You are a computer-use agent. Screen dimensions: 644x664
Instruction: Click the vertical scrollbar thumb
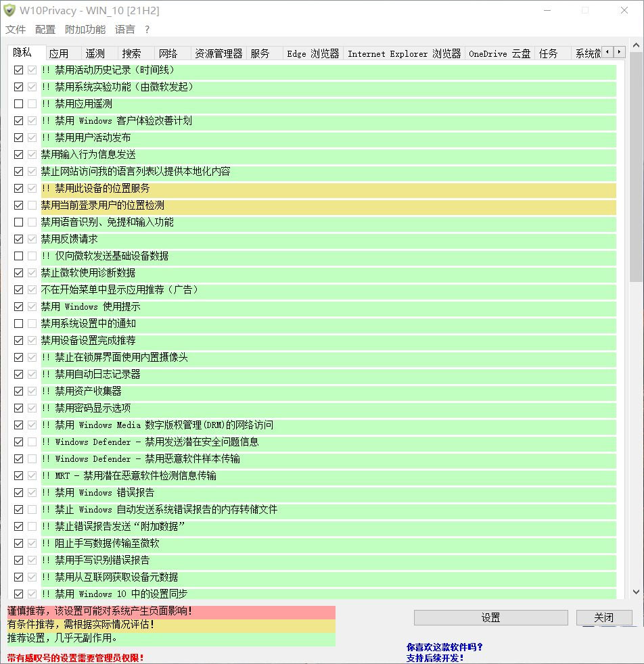coord(636,167)
